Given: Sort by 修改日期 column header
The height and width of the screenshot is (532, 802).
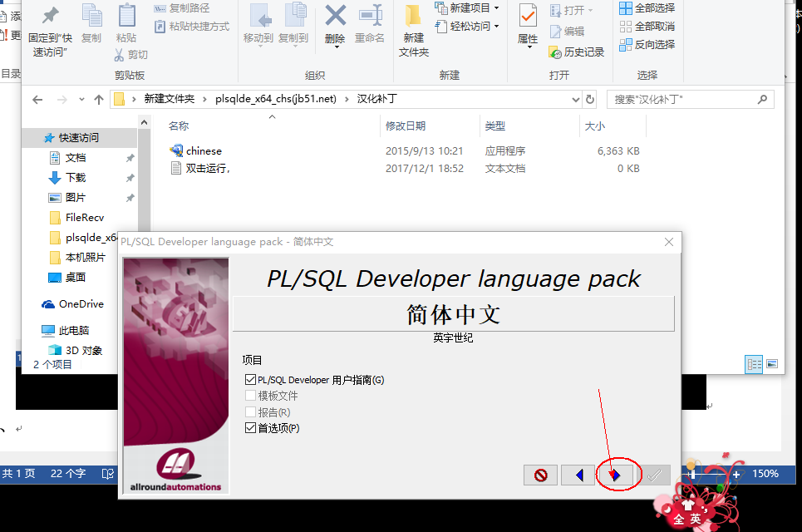Looking at the screenshot, I should pyautogui.click(x=406, y=126).
